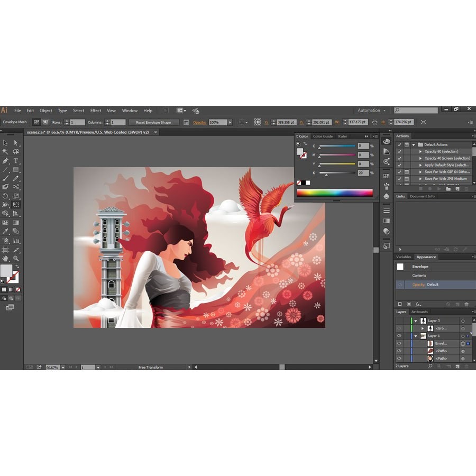Image resolution: width=476 pixels, height=476 pixels.
Task: Select the Free Transform tool
Action: coord(16,205)
